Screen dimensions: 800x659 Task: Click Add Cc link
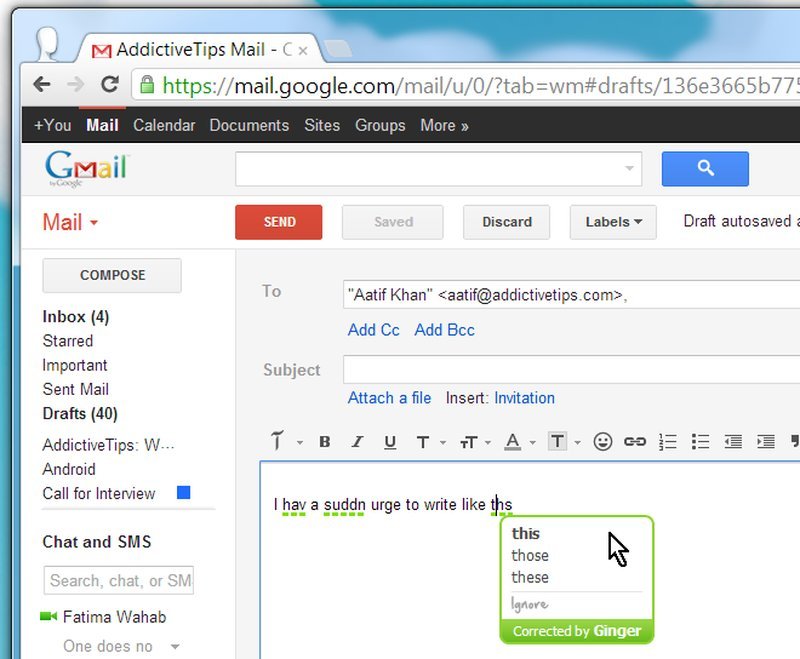373,330
